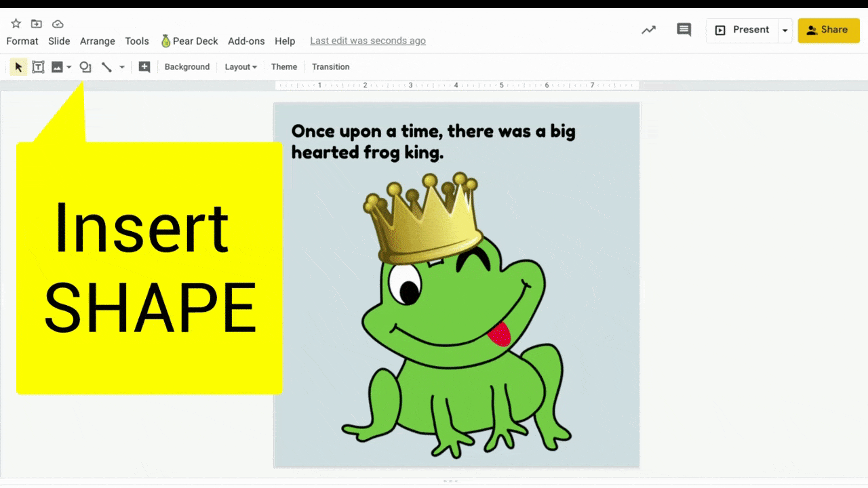868x488 pixels.
Task: Expand the line type dropdown arrow
Action: coord(122,67)
